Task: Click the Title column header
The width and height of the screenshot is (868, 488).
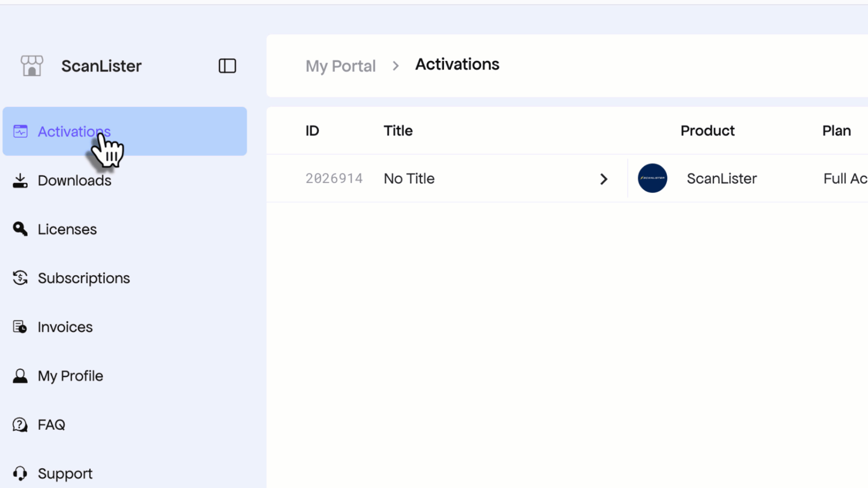Action: (x=398, y=131)
